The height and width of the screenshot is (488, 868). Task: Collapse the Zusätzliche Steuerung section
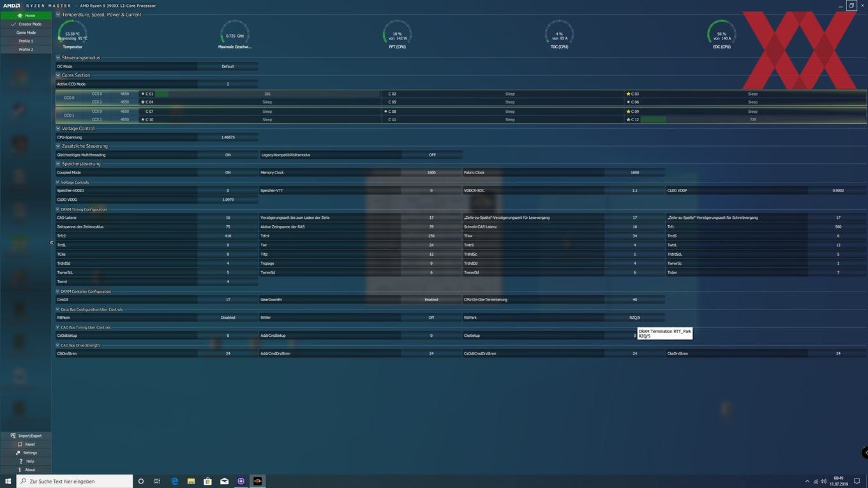[58, 146]
